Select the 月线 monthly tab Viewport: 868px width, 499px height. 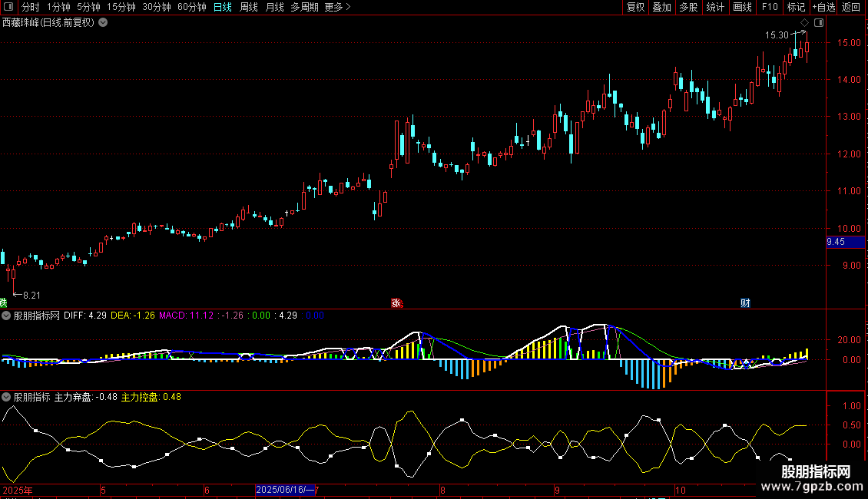[x=274, y=7]
